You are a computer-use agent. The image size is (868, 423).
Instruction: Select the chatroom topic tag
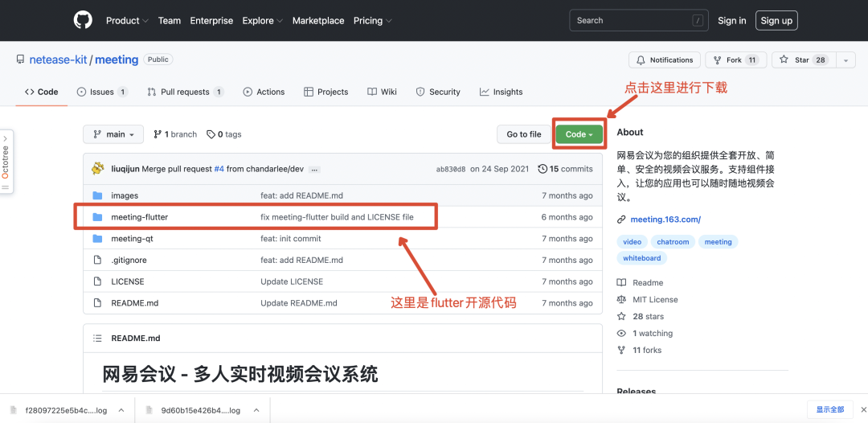pyautogui.click(x=673, y=242)
